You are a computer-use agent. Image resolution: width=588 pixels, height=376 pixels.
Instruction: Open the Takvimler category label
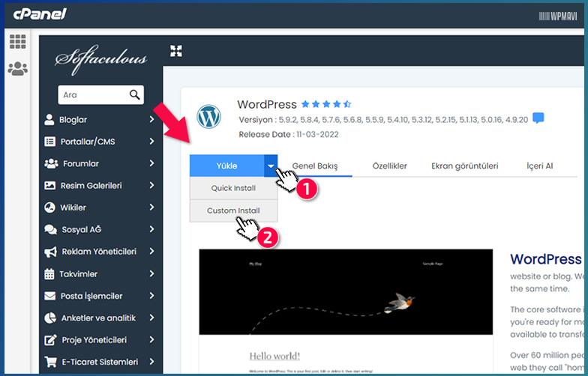click(x=78, y=274)
